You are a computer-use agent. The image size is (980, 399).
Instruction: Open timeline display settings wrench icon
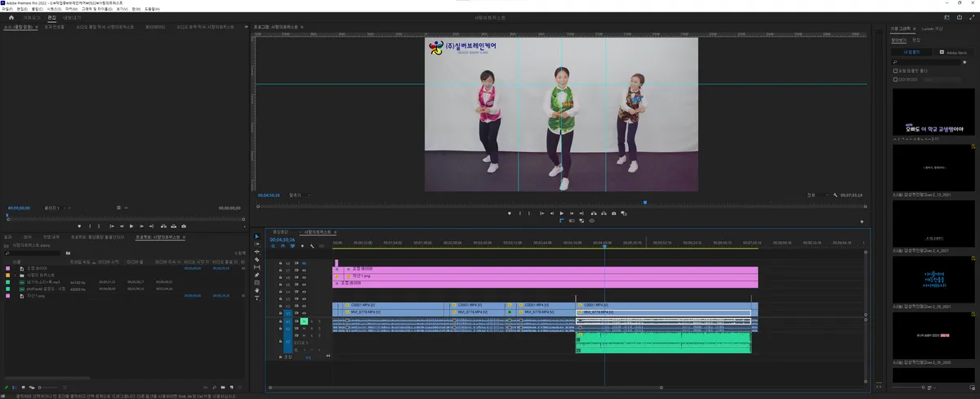coord(312,245)
